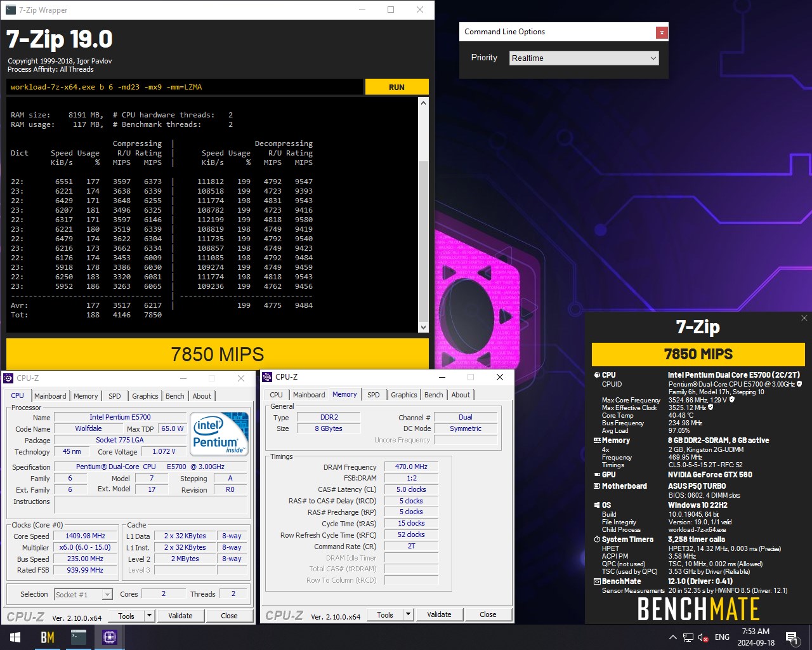
Task: Open the Socket #1 selection dropdown
Action: [83, 594]
